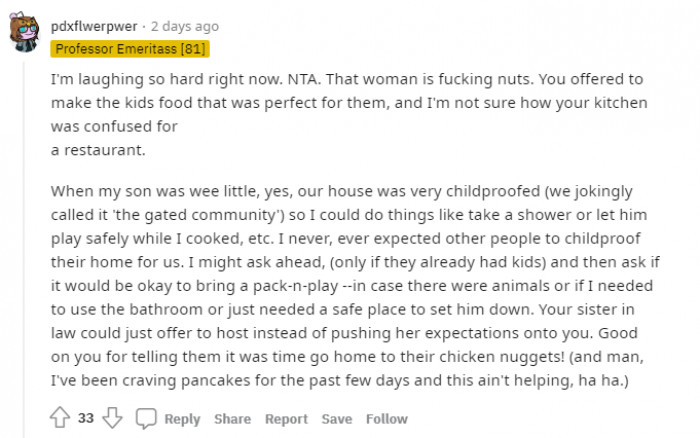Report this comment
This screenshot has height=438, width=700.
coord(286,419)
